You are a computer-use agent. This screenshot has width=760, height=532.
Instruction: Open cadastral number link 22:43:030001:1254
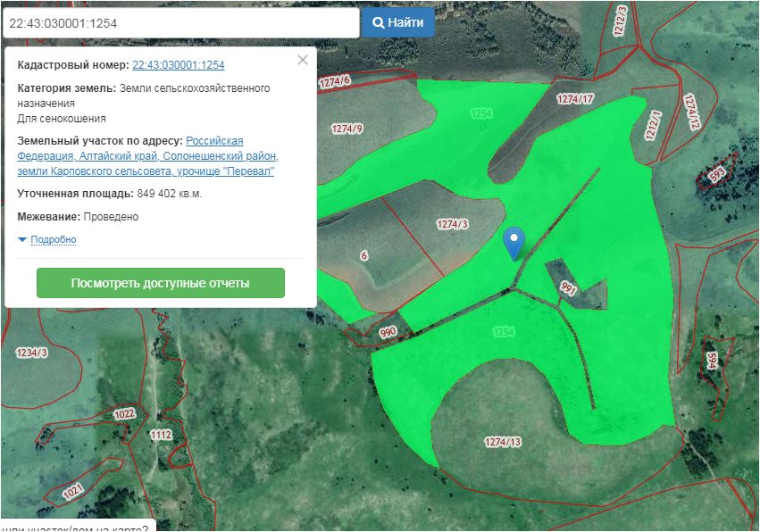pos(178,65)
